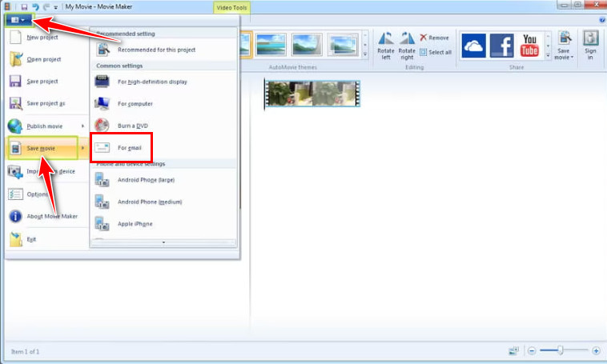This screenshot has width=607, height=364.
Task: Select For high-definition display setting
Action: [x=152, y=82]
